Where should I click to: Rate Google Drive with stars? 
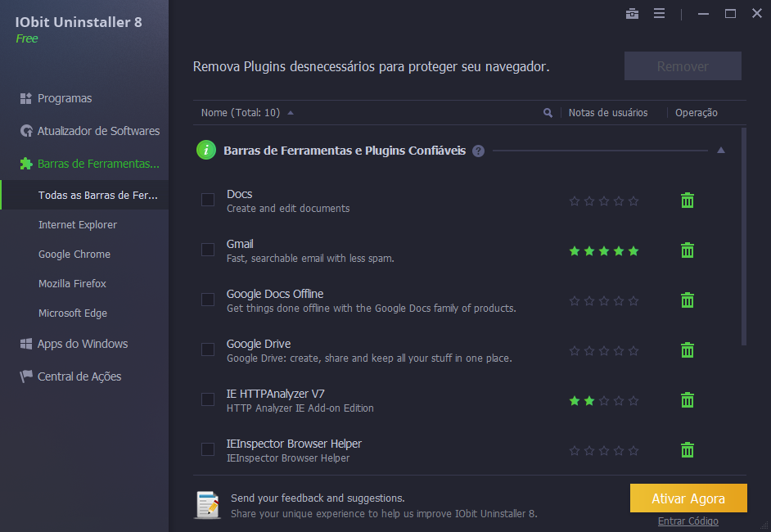pyautogui.click(x=604, y=351)
